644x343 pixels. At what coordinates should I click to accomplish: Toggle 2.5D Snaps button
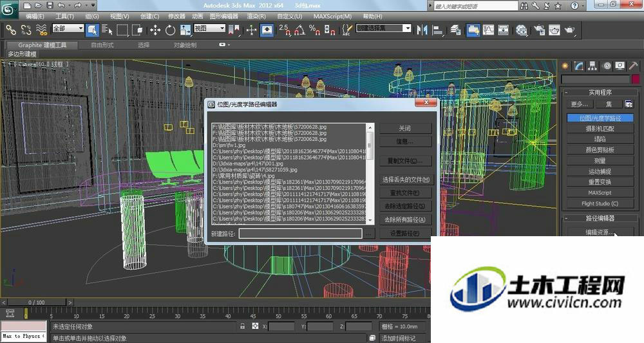point(284,30)
